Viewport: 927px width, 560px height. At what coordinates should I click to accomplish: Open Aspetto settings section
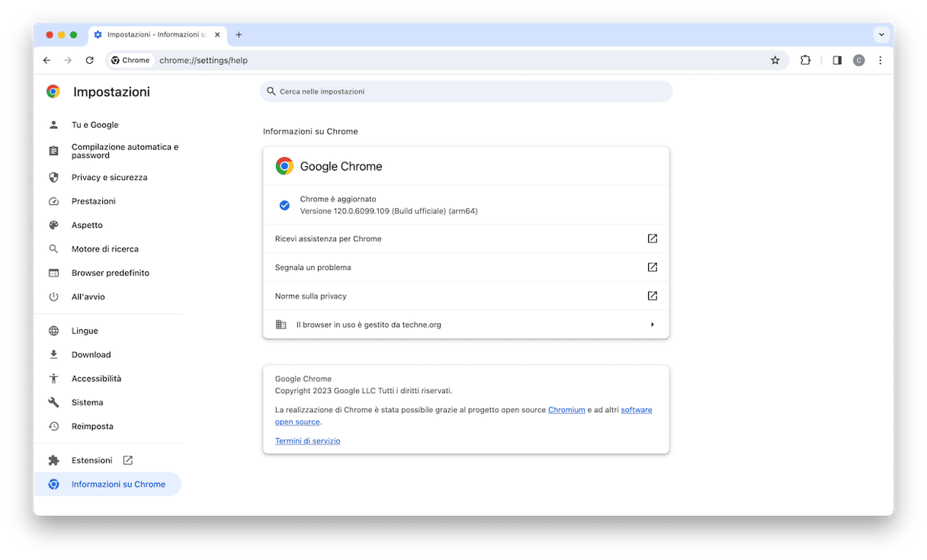click(x=87, y=226)
